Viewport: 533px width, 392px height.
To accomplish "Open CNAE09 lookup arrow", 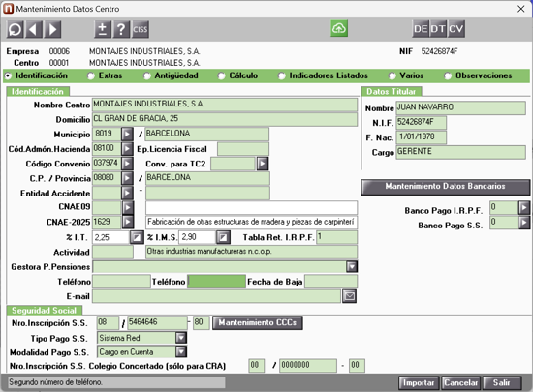I will click(128, 207).
